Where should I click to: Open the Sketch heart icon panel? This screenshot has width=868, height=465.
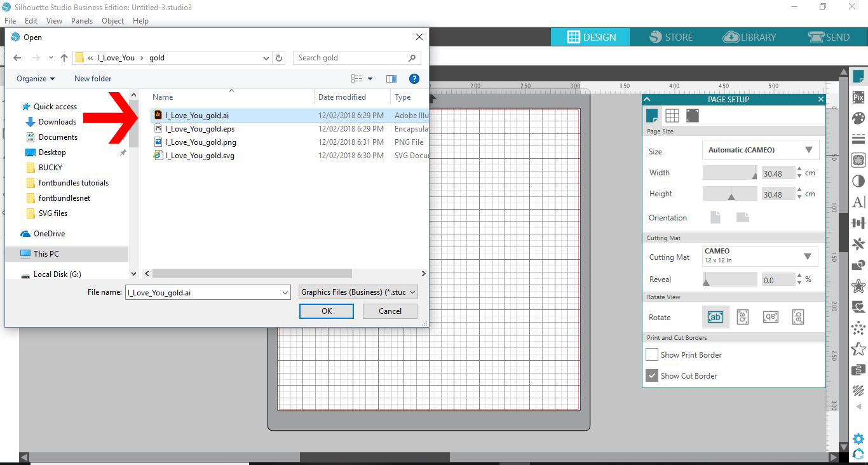click(858, 307)
